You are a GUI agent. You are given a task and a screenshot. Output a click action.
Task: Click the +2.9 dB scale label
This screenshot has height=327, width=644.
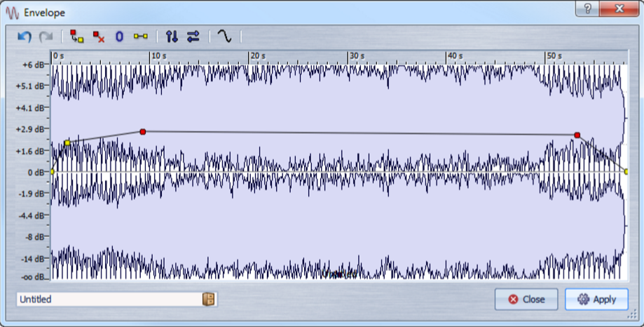[30, 129]
